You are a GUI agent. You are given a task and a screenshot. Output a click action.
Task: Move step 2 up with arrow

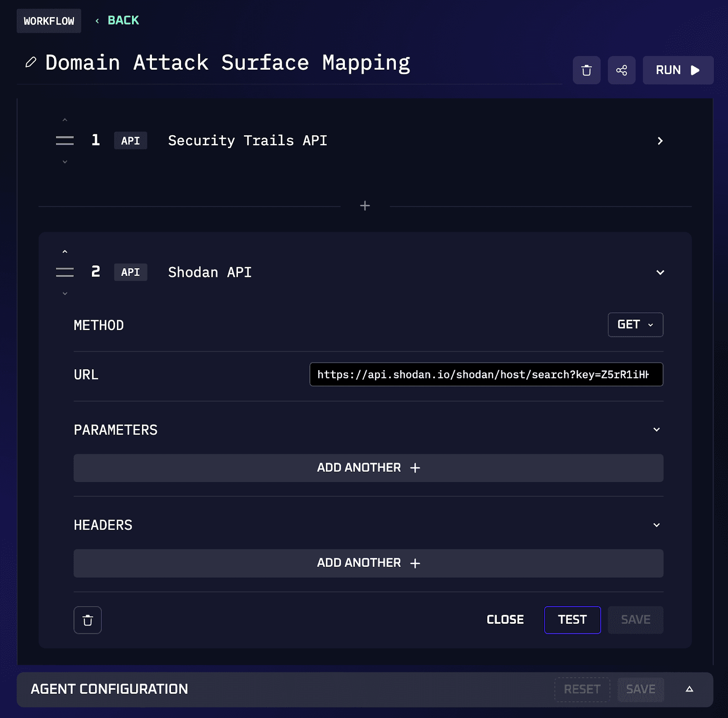pyautogui.click(x=65, y=251)
